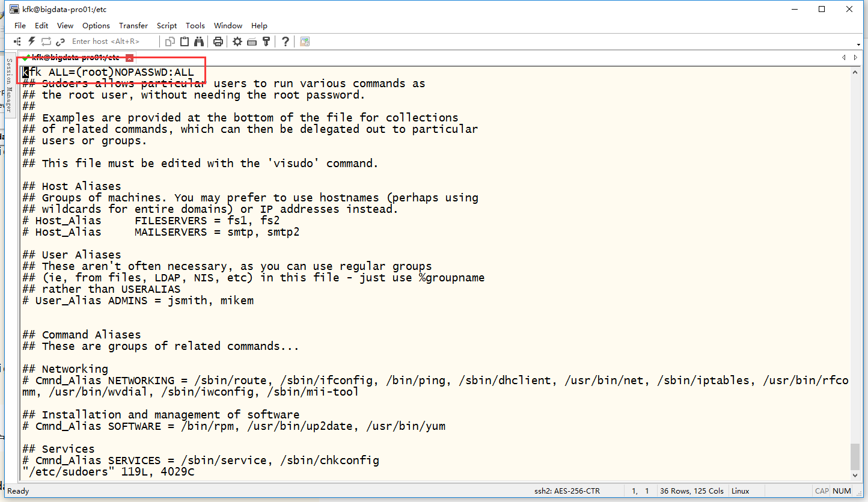Click the Reconnect session icon
The image size is (868, 502).
pos(46,41)
